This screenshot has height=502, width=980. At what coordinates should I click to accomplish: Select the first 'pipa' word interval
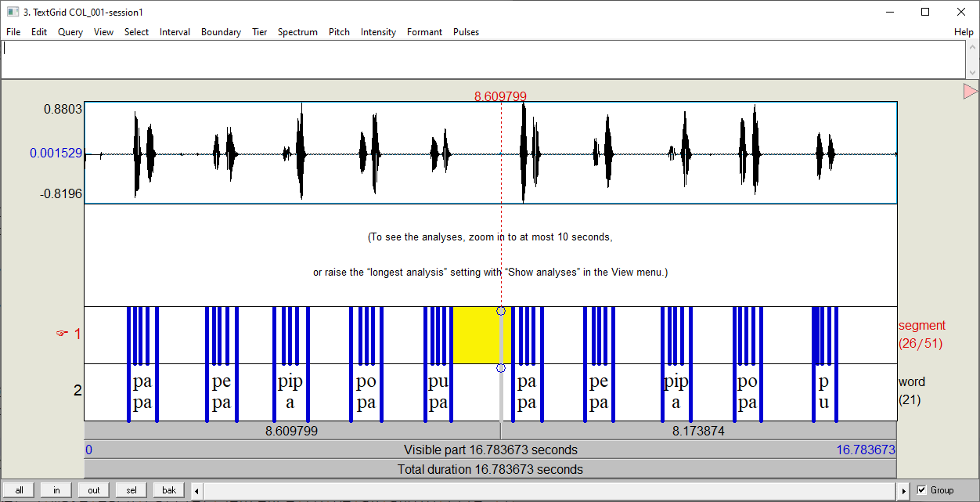290,392
